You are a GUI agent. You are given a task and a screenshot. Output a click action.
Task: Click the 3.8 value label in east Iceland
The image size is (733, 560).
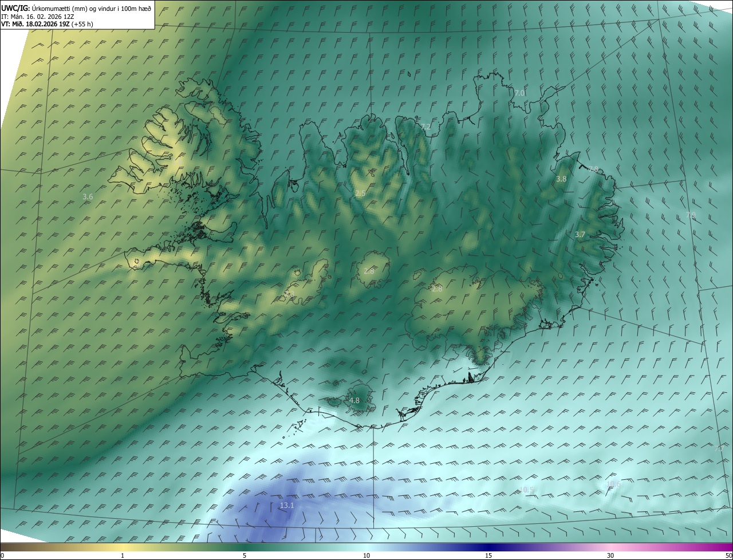pyautogui.click(x=561, y=179)
